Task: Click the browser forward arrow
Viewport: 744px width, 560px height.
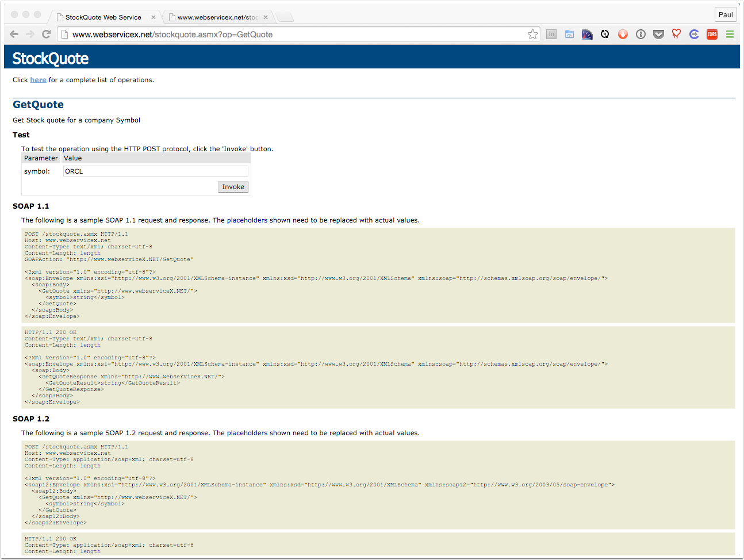Action: 30,34
